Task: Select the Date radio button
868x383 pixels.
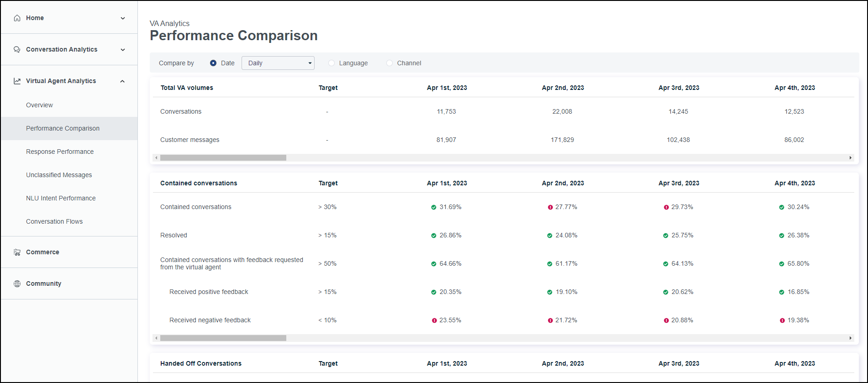Action: click(213, 63)
